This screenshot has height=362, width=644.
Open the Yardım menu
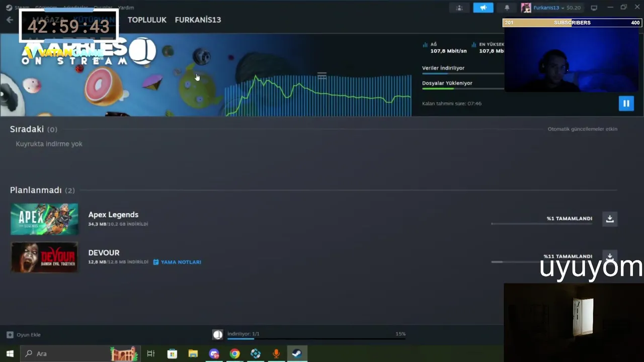[x=126, y=8]
